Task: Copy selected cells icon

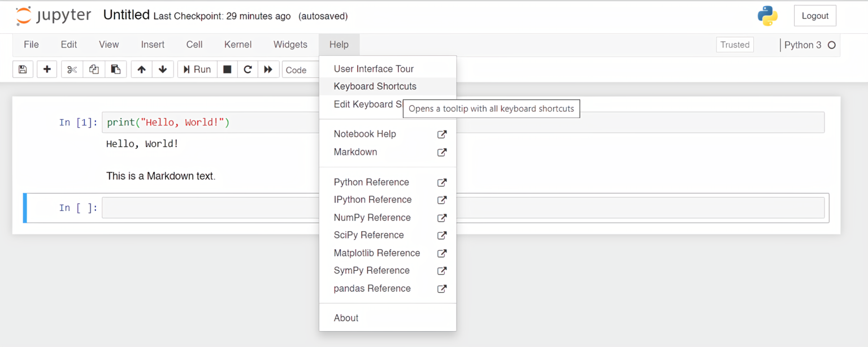Action: click(94, 70)
